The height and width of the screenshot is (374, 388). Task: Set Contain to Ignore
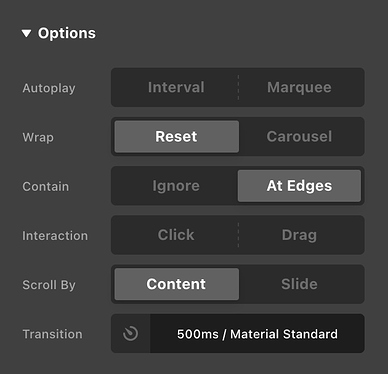(176, 186)
